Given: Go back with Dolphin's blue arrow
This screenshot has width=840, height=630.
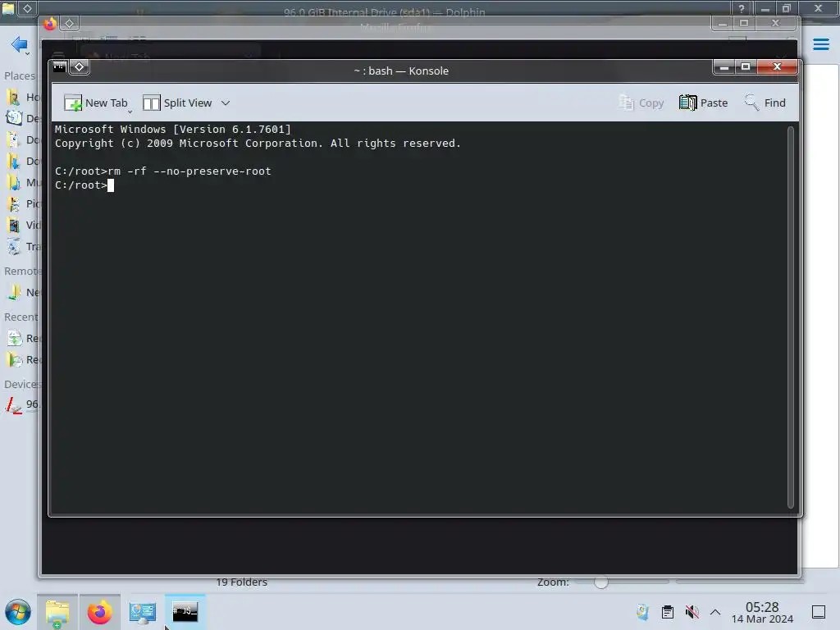Looking at the screenshot, I should [x=20, y=44].
